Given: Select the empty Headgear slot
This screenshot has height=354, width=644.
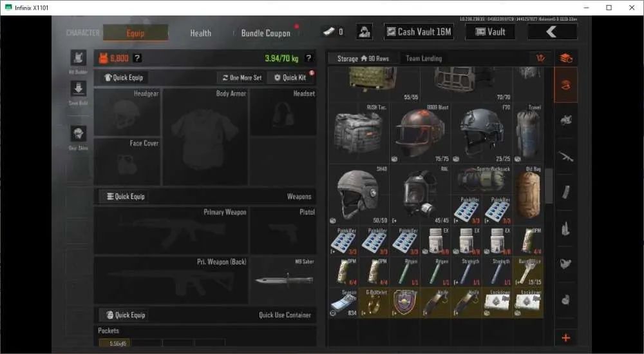Looking at the screenshot, I should [x=127, y=112].
